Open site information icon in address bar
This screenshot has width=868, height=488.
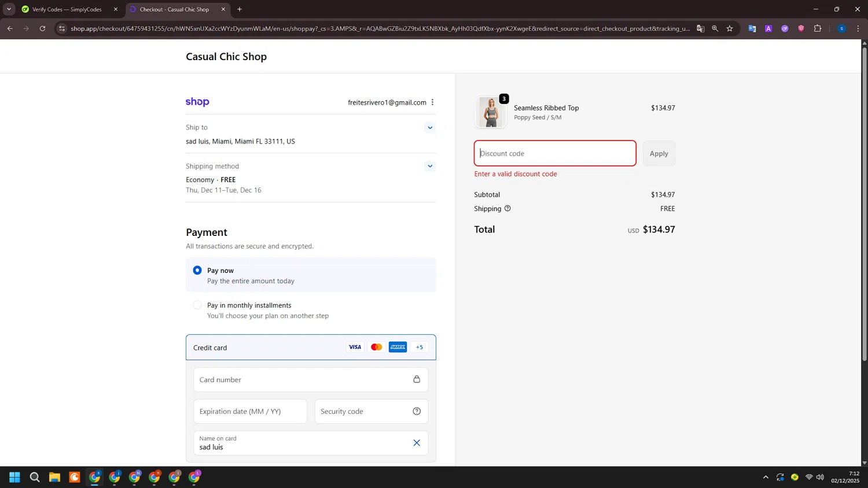point(62,28)
